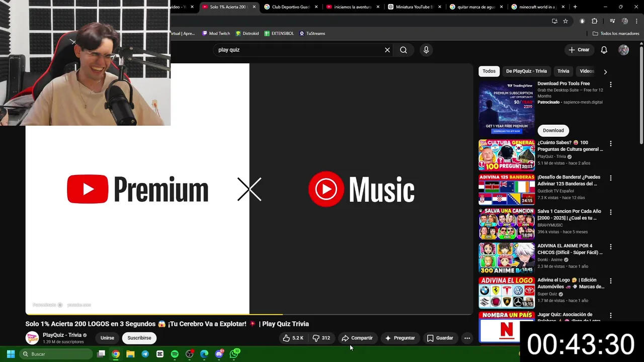Select the Trivia filter chip
This screenshot has height=362, width=644.
(563, 71)
